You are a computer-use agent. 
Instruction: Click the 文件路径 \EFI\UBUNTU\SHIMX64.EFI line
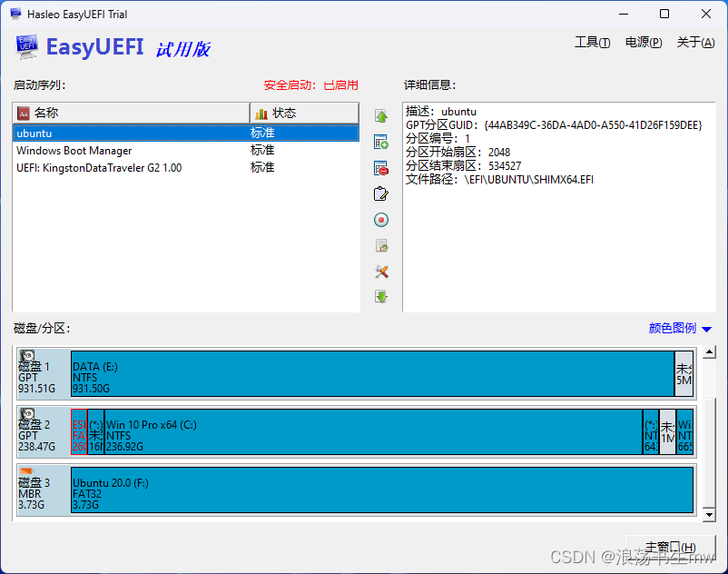pyautogui.click(x=499, y=180)
